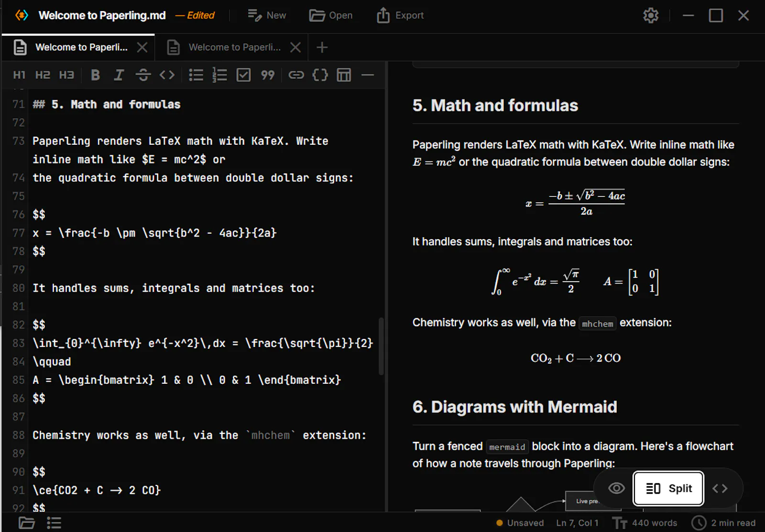The image size is (765, 532).
Task: Switch to editor-only code view
Action: coord(720,489)
